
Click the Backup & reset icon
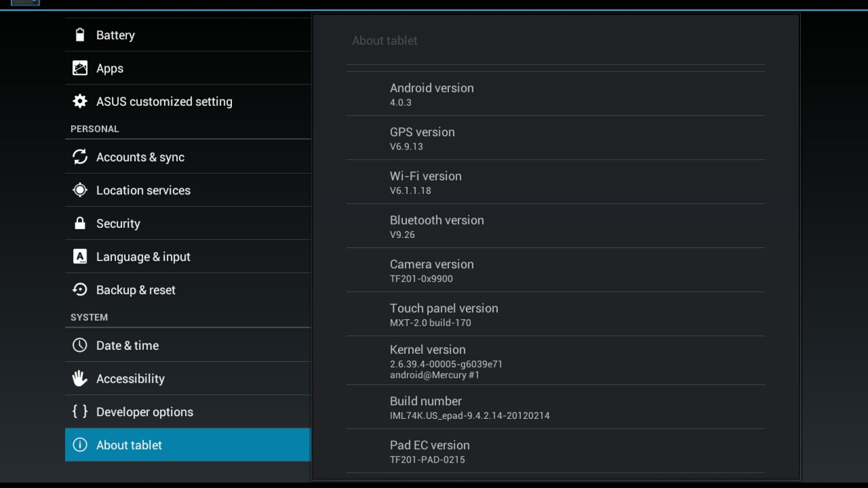click(x=80, y=290)
